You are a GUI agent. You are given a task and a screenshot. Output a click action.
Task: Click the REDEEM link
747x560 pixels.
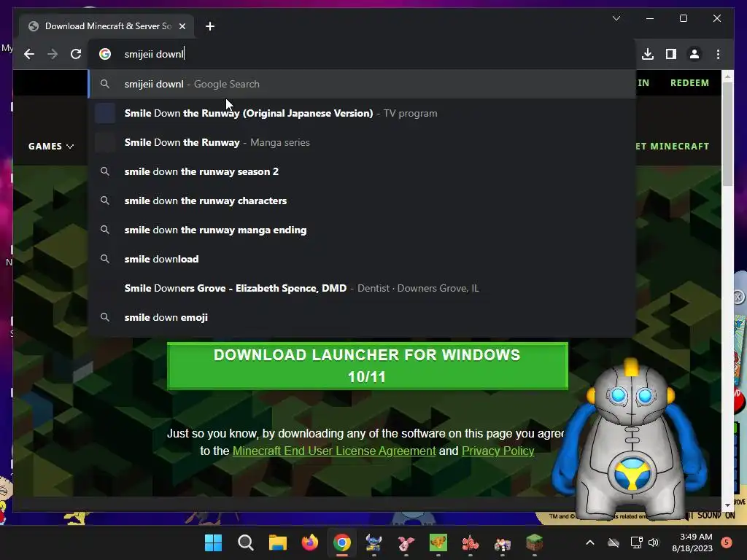pos(689,83)
